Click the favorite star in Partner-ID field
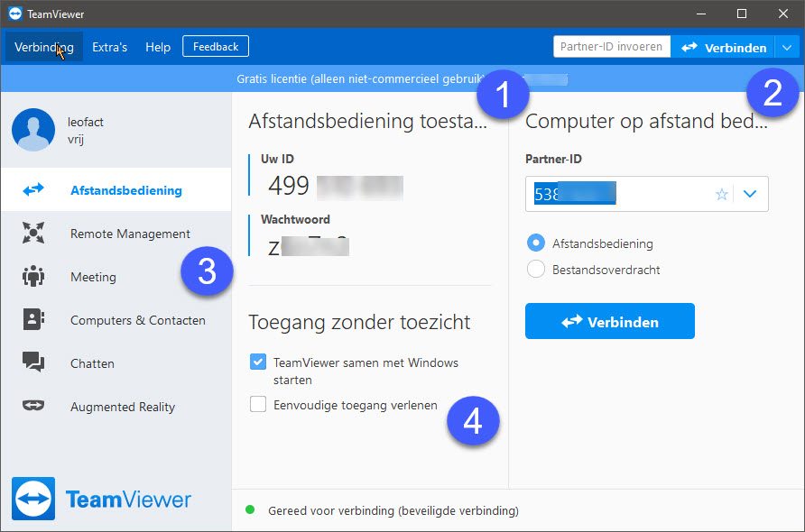Viewport: 805px width, 532px height. click(x=722, y=194)
